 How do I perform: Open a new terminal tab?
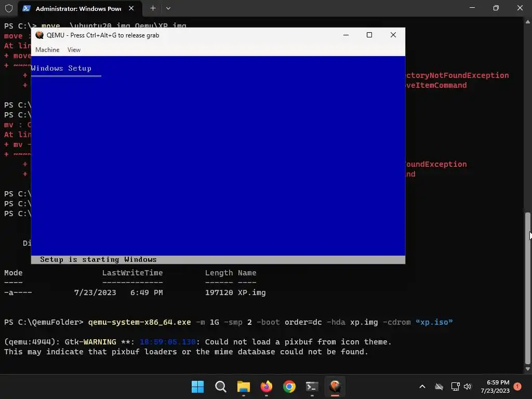pos(153,8)
